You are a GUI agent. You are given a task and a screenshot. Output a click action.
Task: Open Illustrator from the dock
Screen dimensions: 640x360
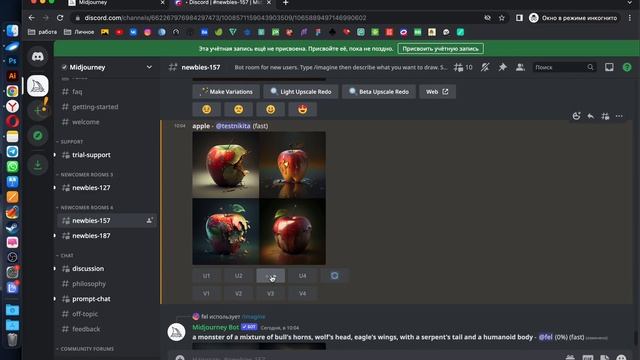click(x=12, y=76)
